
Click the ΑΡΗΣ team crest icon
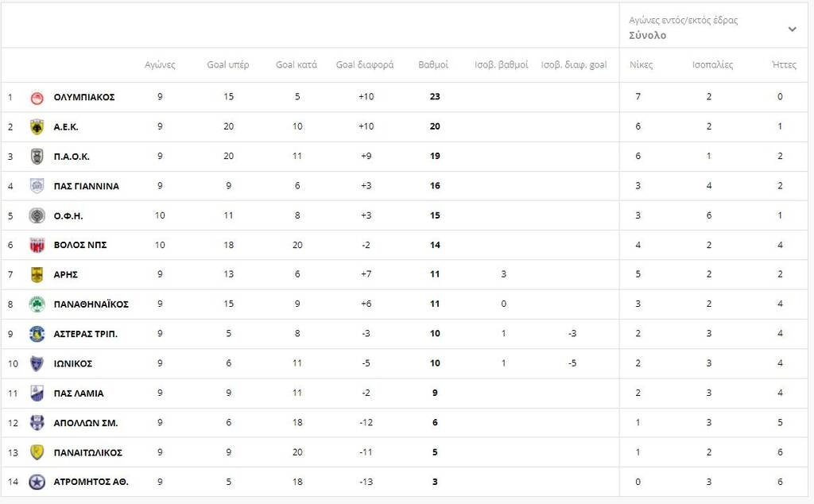[x=37, y=274]
